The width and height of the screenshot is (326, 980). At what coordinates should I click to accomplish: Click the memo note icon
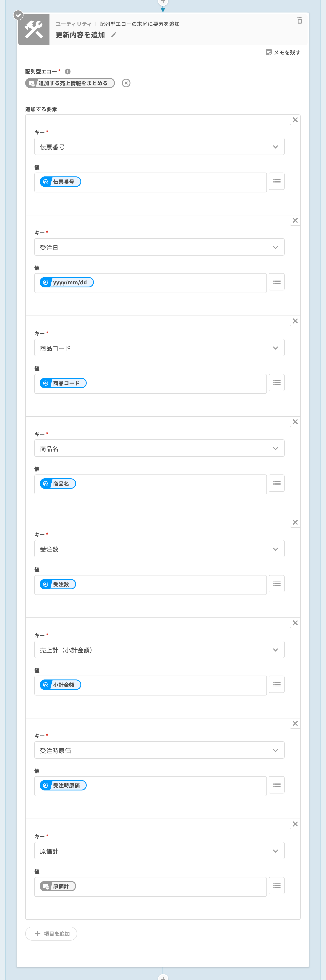(x=268, y=53)
